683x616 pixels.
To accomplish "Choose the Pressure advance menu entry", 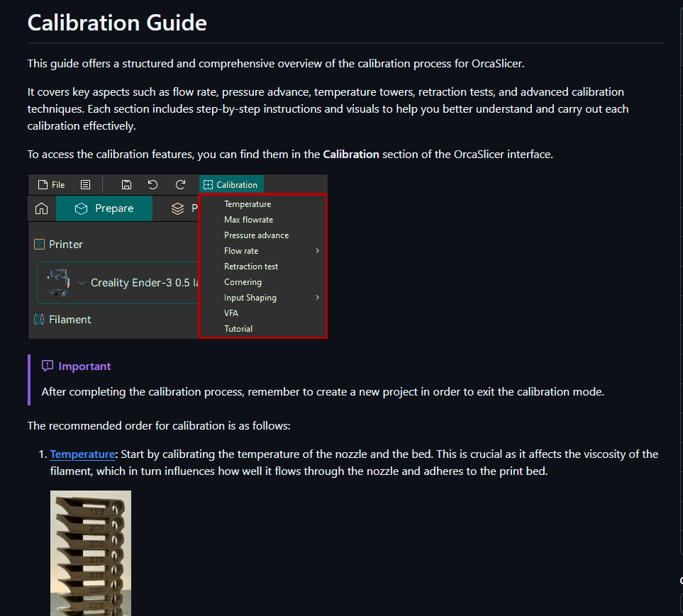I will (x=256, y=235).
